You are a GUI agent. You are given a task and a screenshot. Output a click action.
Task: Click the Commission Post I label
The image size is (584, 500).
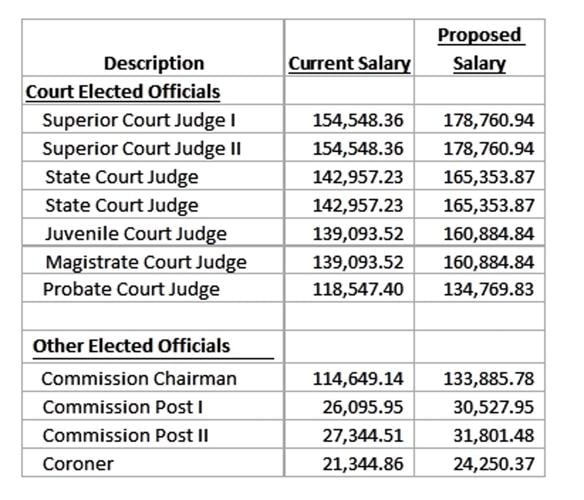123,407
